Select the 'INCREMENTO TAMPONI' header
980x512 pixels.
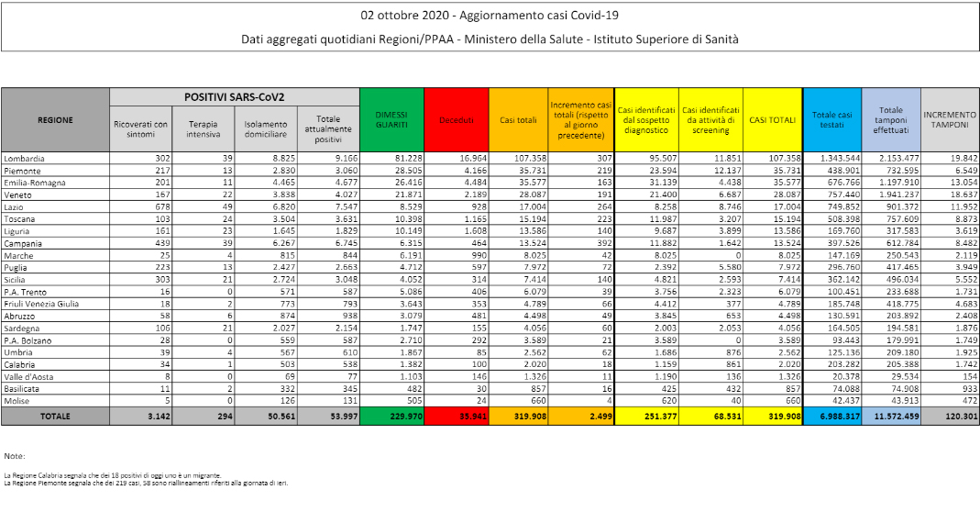[950, 119]
